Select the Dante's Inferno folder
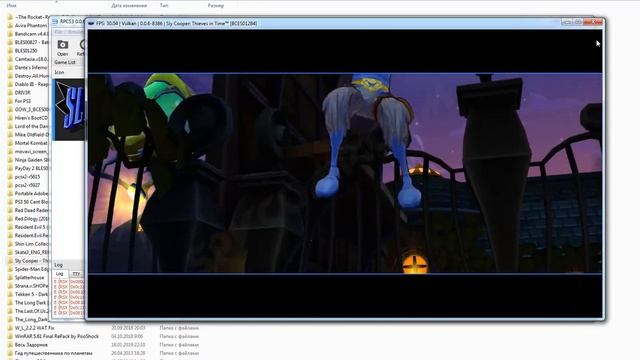This screenshot has width=640, height=360. coord(31,67)
